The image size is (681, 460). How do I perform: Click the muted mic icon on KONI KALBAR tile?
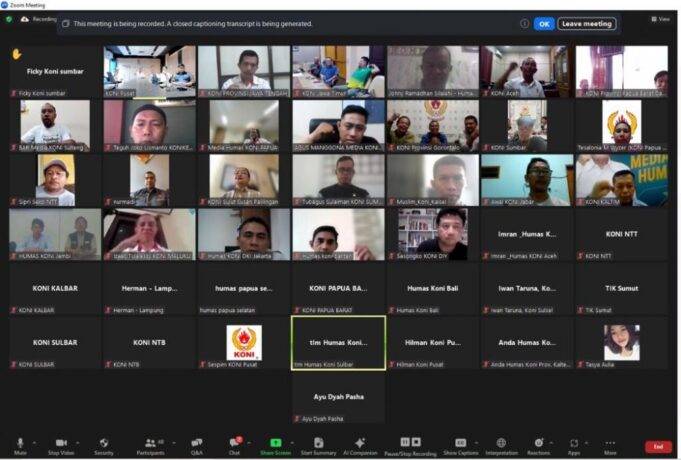(14, 310)
